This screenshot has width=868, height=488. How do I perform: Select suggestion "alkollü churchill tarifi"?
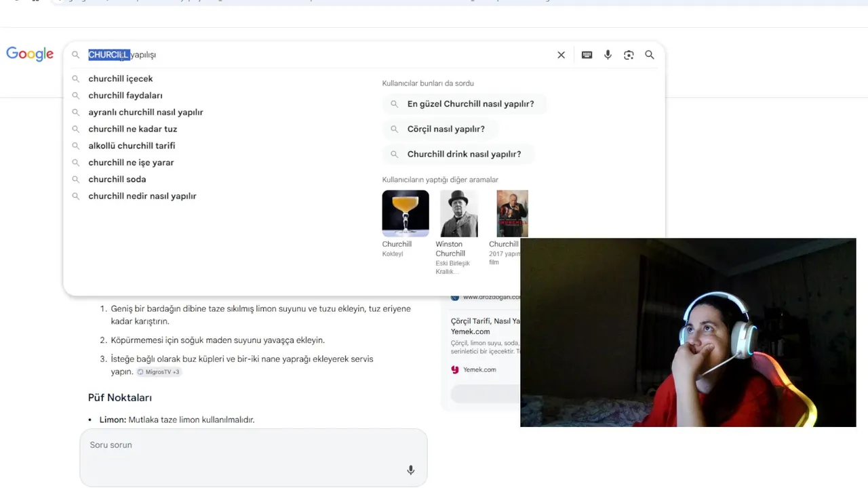click(132, 146)
